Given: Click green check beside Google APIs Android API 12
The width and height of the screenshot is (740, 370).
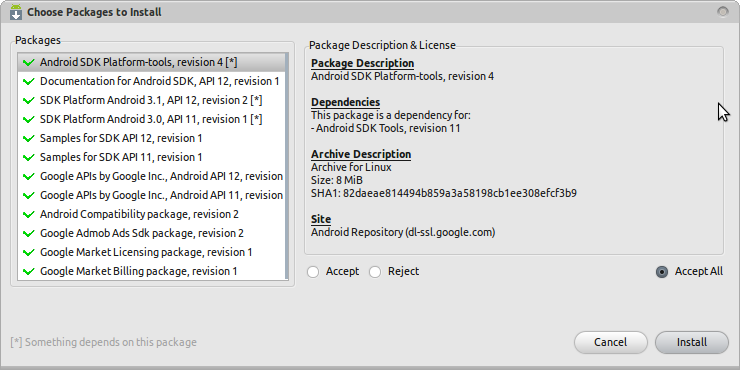Looking at the screenshot, I should 29,176.
